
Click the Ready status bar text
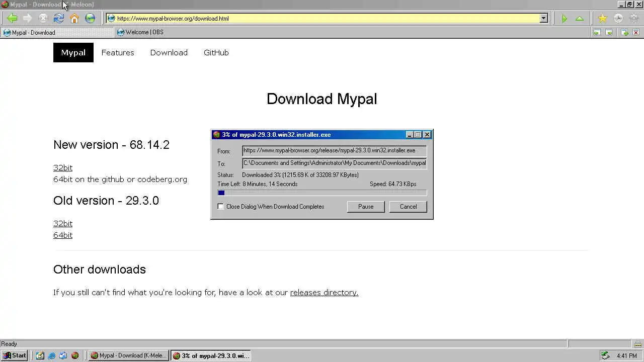[x=9, y=344]
